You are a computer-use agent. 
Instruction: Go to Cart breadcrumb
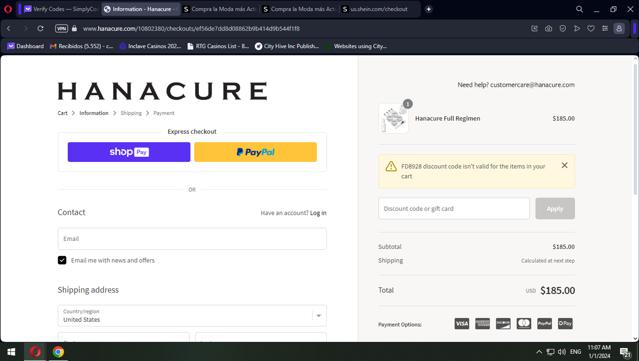tap(62, 113)
